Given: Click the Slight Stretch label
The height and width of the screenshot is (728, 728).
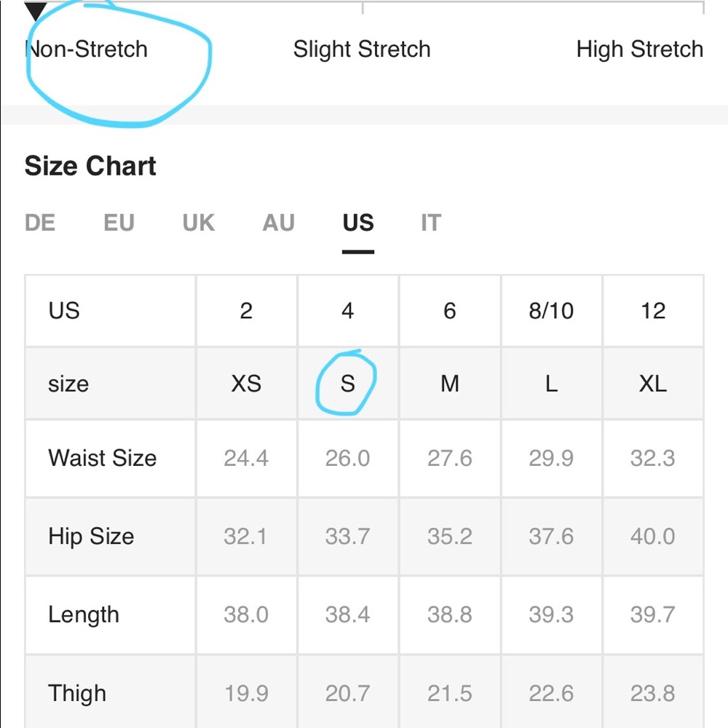Looking at the screenshot, I should coord(362,50).
